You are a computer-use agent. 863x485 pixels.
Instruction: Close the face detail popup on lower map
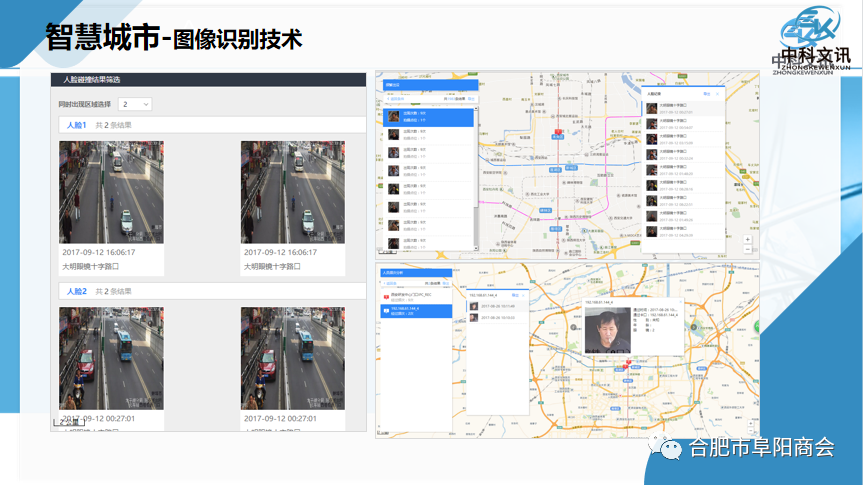tap(681, 302)
